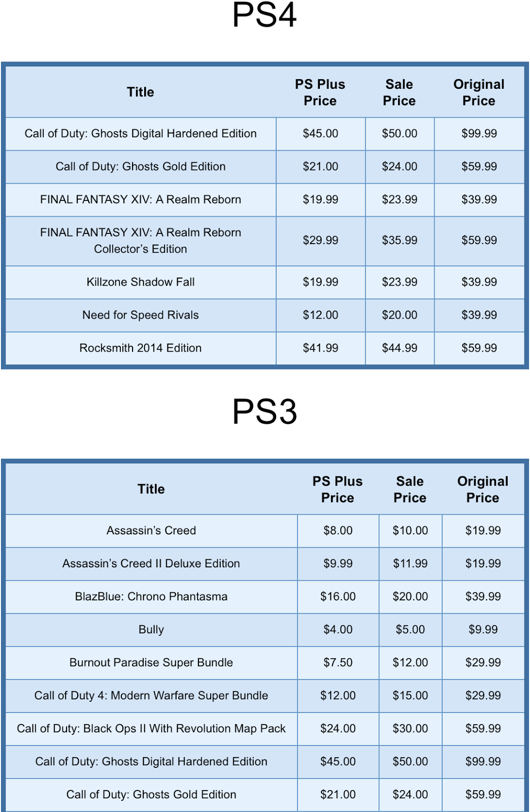Click Call of Duty 4: Modern Warfare Super Bundle
Image resolution: width=530 pixels, height=812 pixels.
click(151, 696)
